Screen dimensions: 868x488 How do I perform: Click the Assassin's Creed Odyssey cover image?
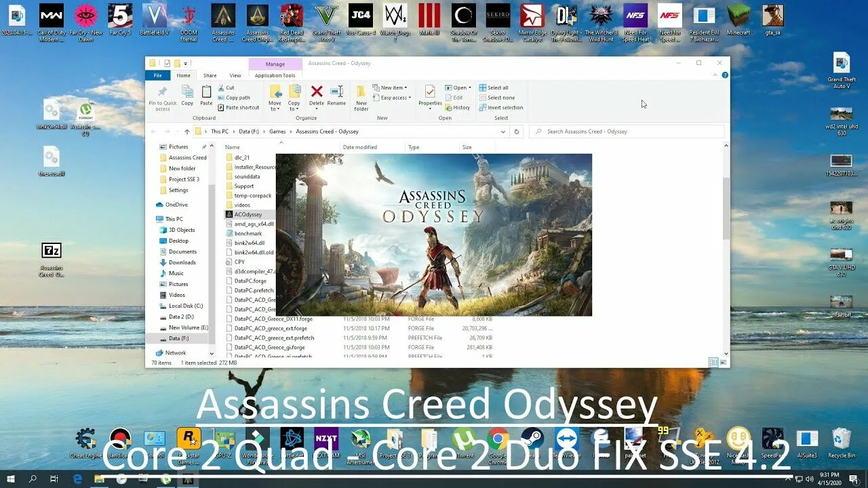434,235
